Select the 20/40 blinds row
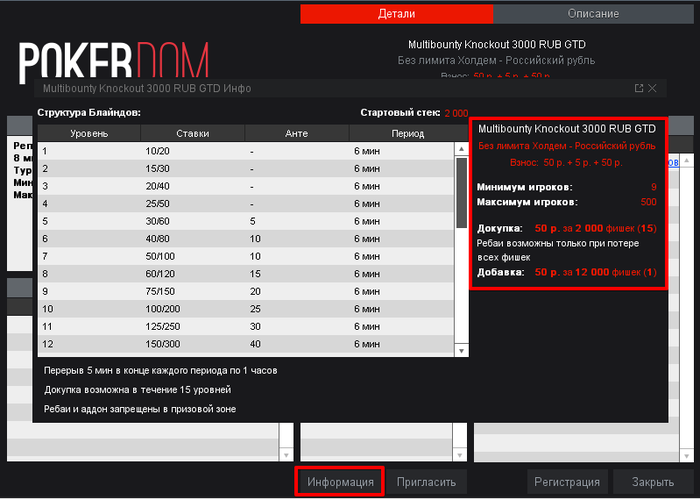The width and height of the screenshot is (700, 500). (246, 186)
